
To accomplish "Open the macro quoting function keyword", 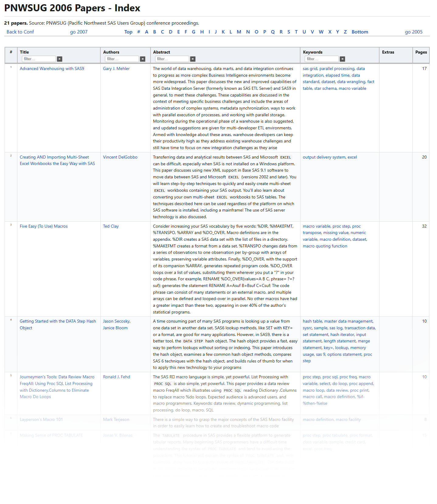I will 325,246.
